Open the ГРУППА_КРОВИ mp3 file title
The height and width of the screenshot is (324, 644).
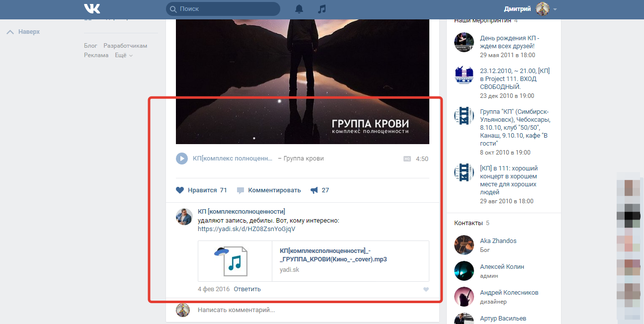[x=333, y=255]
